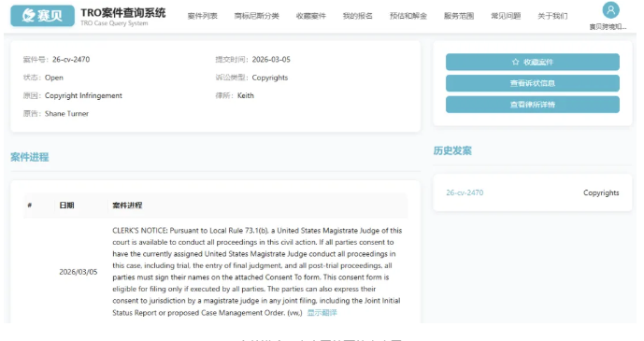Click the star 收藏案件 button
644x341 pixels.
[x=532, y=62]
